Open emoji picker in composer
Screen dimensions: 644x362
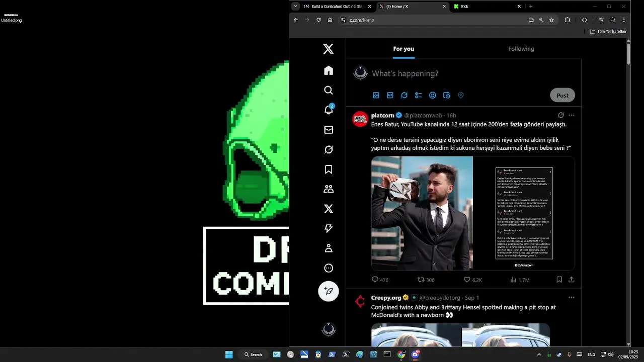click(x=432, y=96)
